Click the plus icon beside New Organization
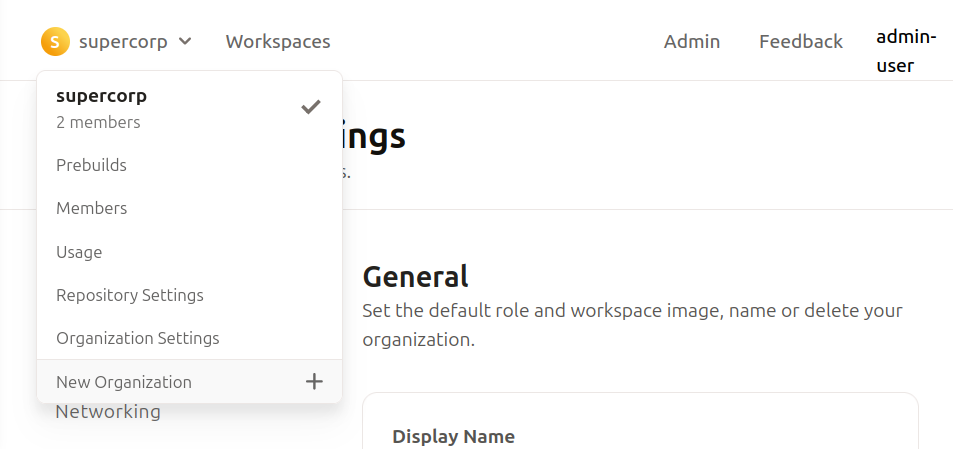Image resolution: width=953 pixels, height=449 pixels. point(314,382)
